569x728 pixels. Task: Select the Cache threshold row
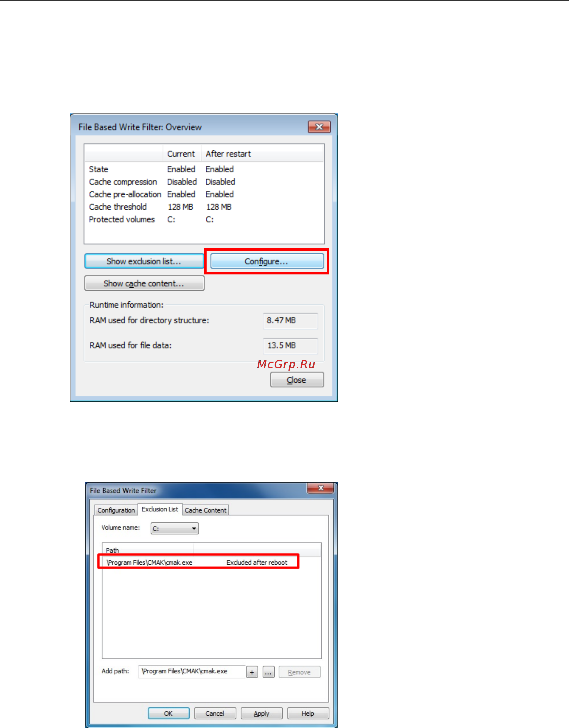point(204,207)
